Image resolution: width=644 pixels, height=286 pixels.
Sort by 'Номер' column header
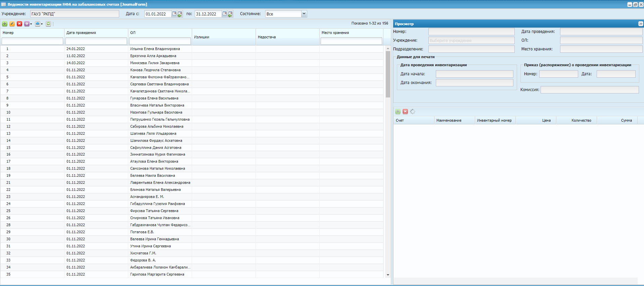coord(8,33)
